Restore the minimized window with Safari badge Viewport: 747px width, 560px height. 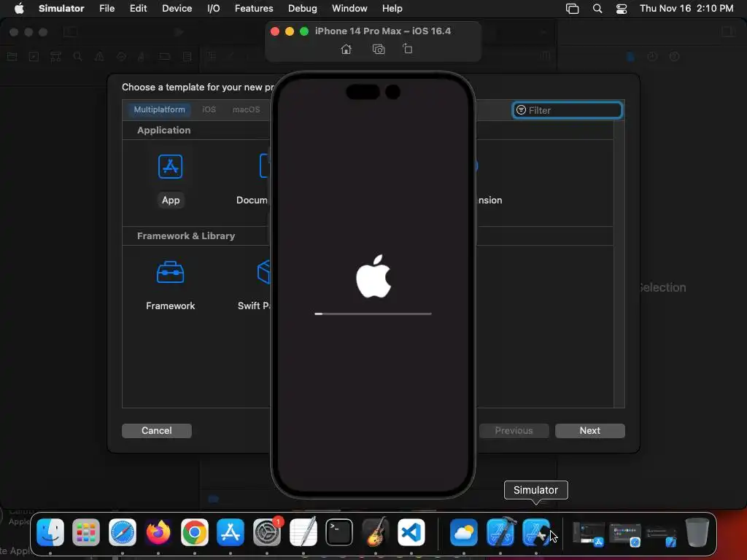tap(624, 534)
